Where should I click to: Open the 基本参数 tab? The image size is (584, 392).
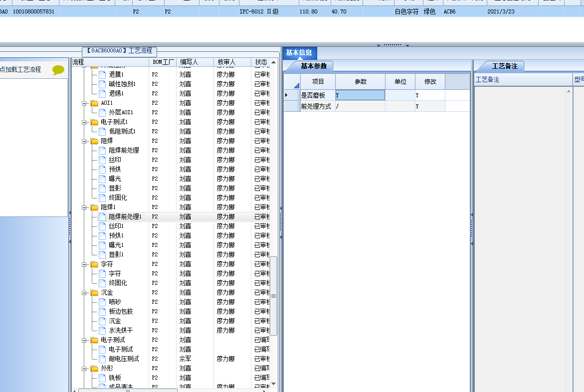pyautogui.click(x=314, y=66)
